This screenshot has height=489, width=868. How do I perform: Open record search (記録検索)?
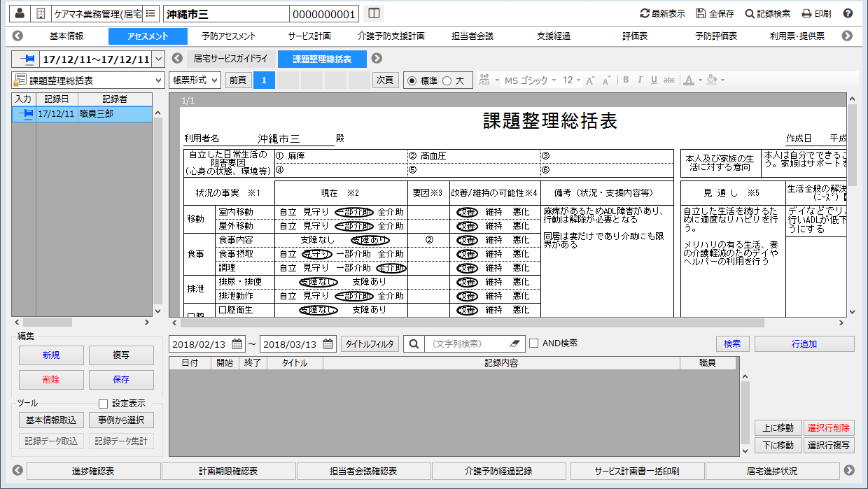[x=768, y=13]
